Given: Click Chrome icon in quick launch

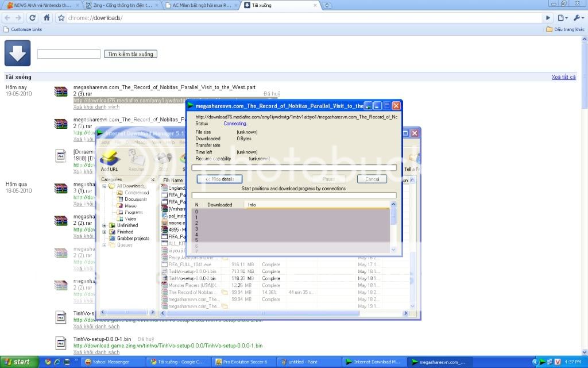Looking at the screenshot, I should click(48, 362).
